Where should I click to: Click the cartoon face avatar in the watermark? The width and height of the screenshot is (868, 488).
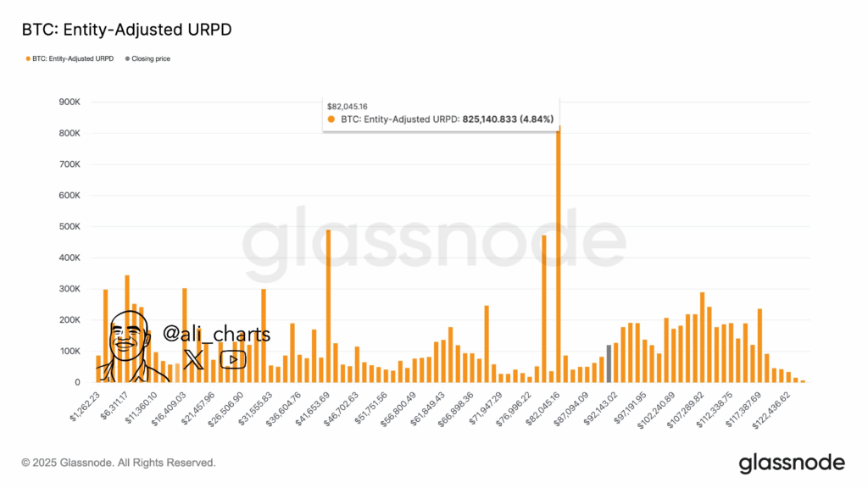[127, 346]
